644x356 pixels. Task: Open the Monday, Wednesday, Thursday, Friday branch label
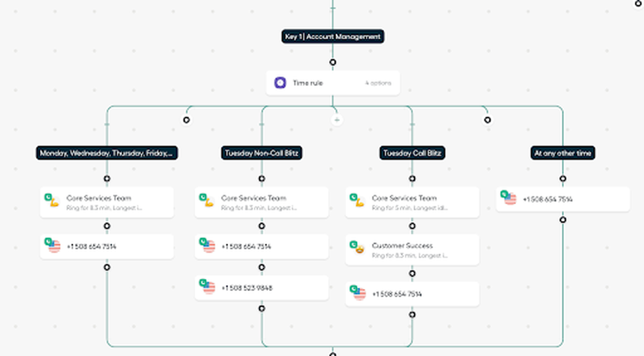coord(107,153)
